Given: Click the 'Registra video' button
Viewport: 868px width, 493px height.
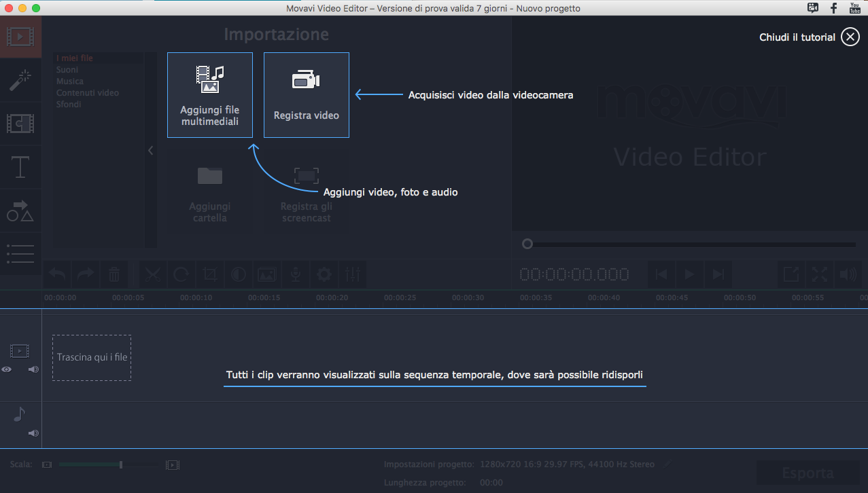Looking at the screenshot, I should [307, 95].
